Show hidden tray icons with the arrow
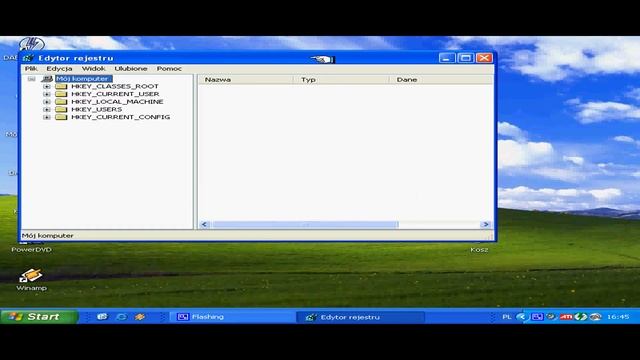The width and height of the screenshot is (640, 360). point(521,317)
